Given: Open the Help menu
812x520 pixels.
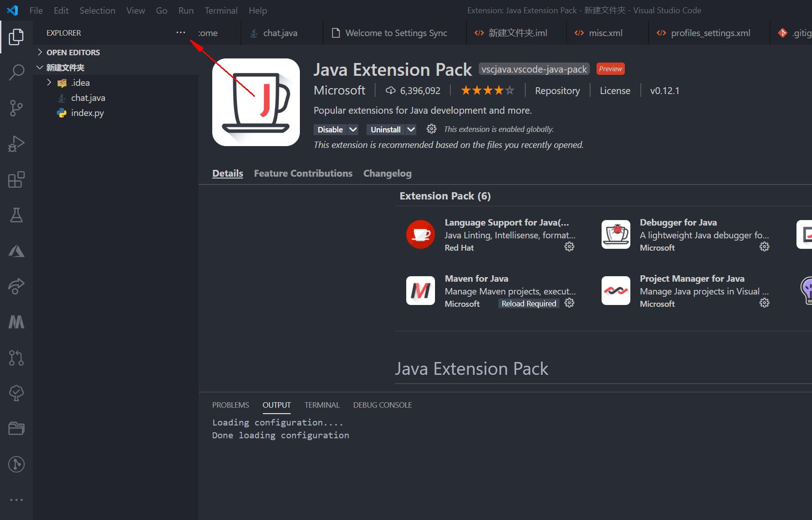Looking at the screenshot, I should coord(258,10).
